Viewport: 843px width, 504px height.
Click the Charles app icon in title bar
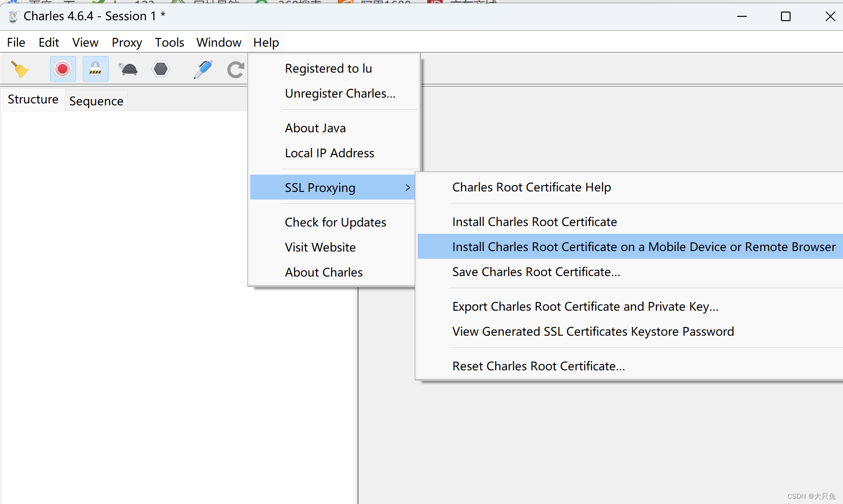[13, 16]
